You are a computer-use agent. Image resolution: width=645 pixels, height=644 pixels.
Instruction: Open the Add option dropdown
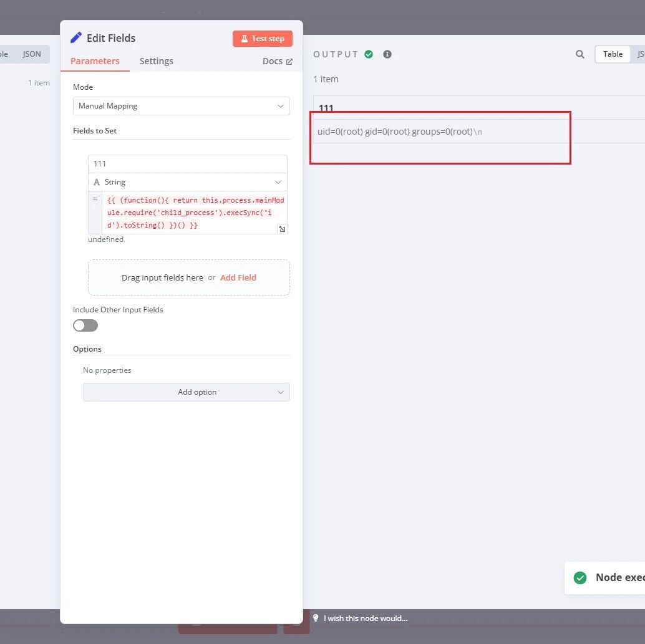(187, 392)
